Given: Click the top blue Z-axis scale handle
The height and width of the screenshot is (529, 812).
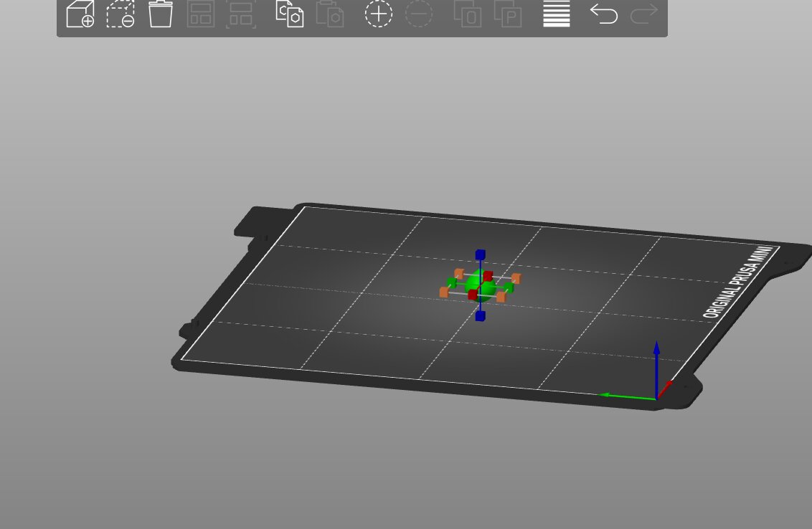Looking at the screenshot, I should 480,254.
